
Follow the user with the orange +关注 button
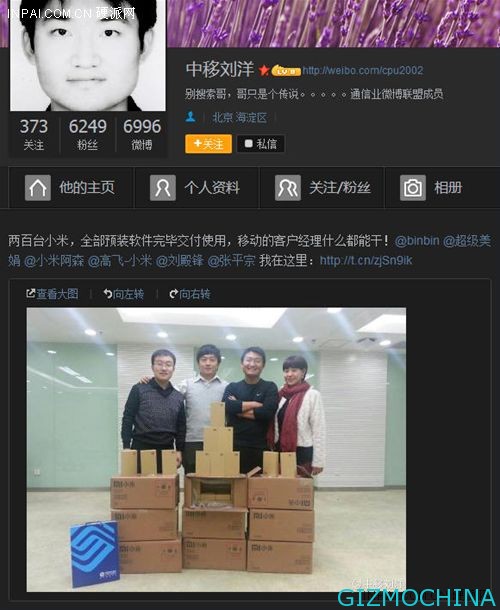(x=209, y=144)
